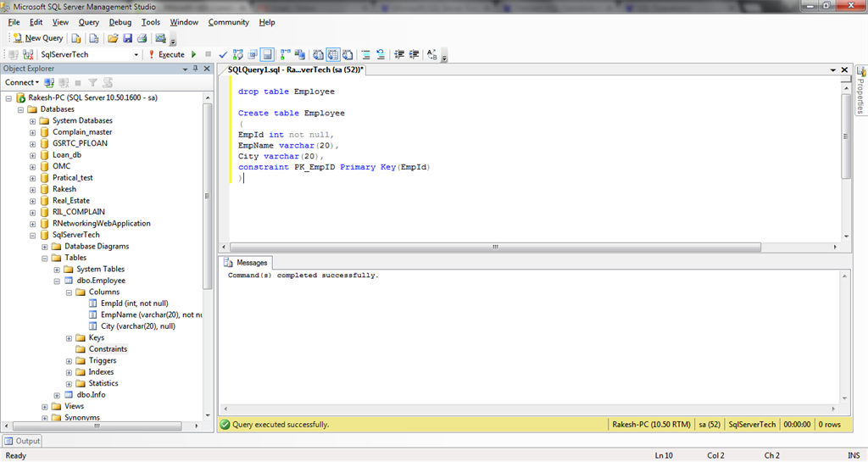The width and height of the screenshot is (868, 462).
Task: Switch output to Results to Text
Action: pyautogui.click(x=318, y=54)
